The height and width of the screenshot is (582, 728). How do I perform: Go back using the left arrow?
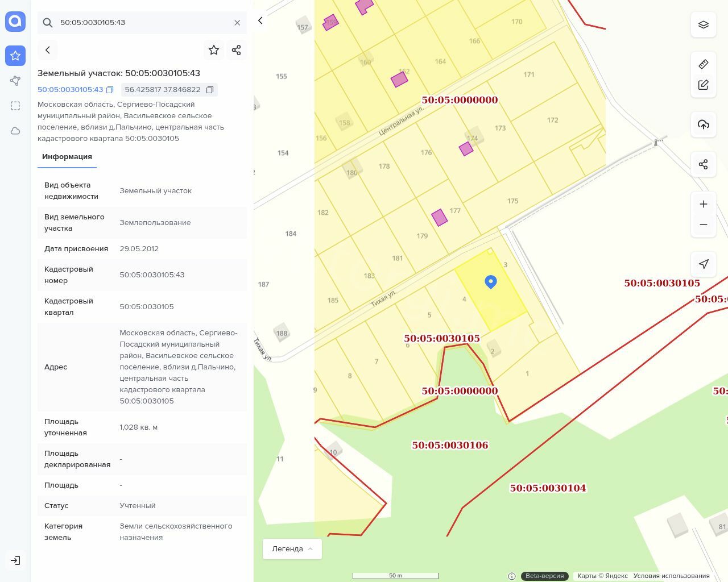[x=48, y=50]
